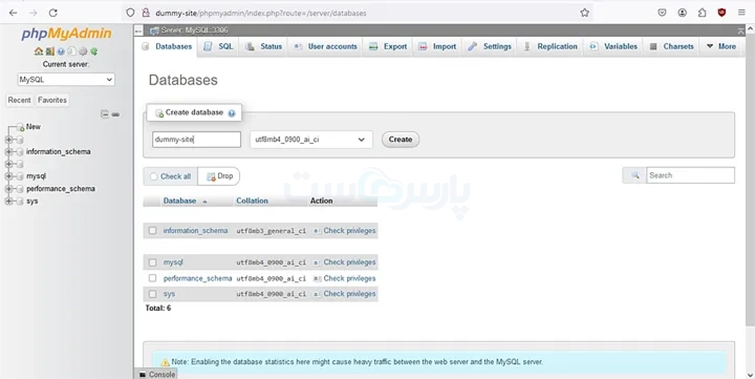Click the link-with-main-panel chain icon
The image size is (755, 379).
tap(116, 115)
